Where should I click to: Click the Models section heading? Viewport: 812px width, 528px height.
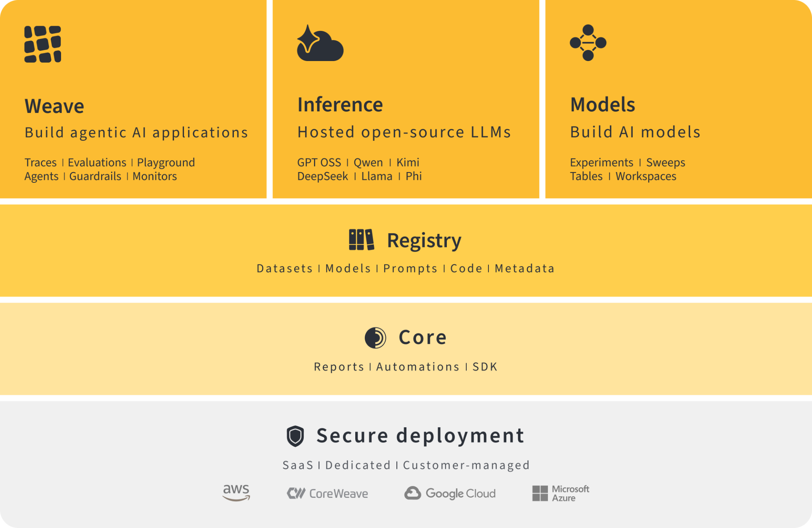click(x=603, y=105)
